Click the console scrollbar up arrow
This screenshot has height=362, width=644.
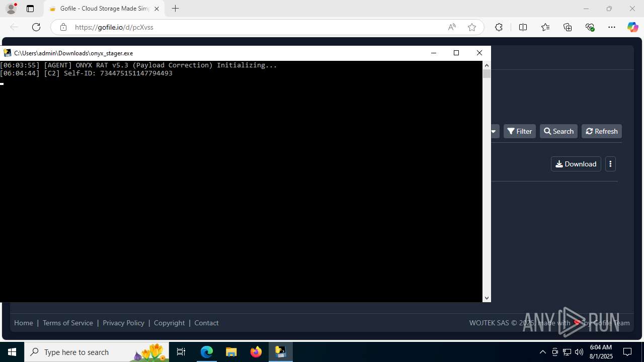[487, 65]
